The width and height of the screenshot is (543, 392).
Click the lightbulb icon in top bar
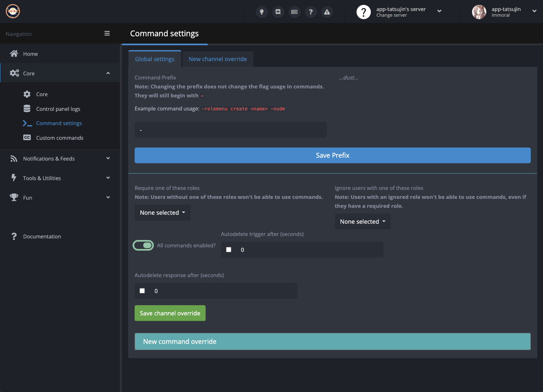262,12
